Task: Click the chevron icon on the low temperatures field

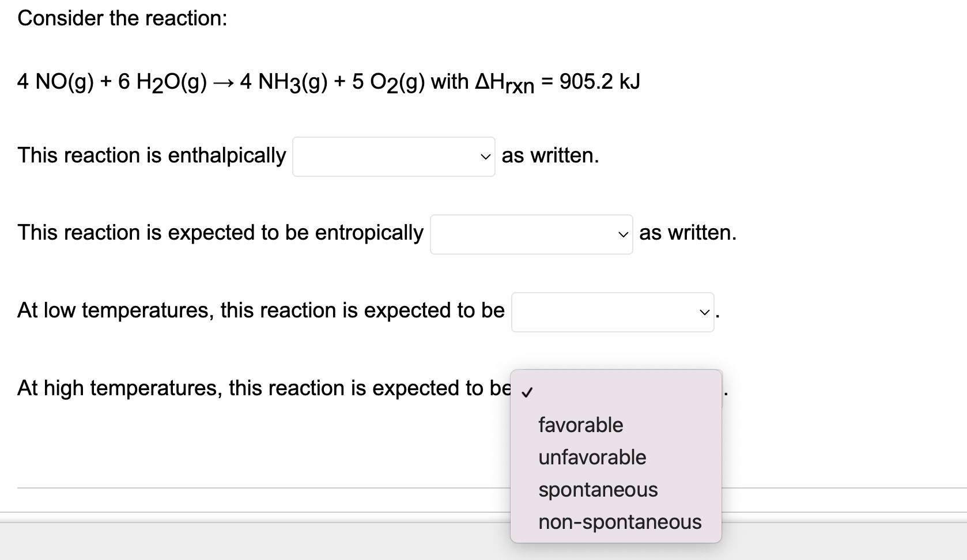Action: pos(704,313)
